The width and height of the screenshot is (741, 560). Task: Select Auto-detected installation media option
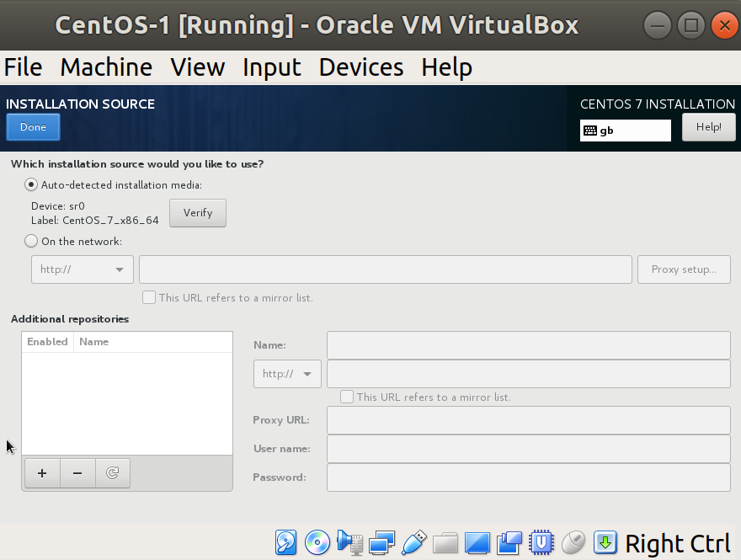pyautogui.click(x=32, y=185)
